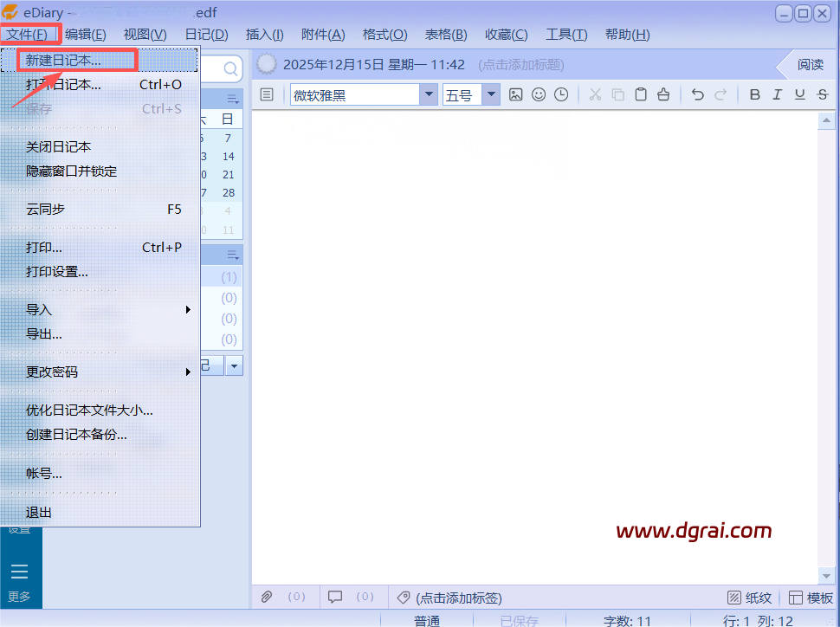Image resolution: width=840 pixels, height=627 pixels.
Task: Open the 更多 hamburger sidebar icon
Action: 19,572
